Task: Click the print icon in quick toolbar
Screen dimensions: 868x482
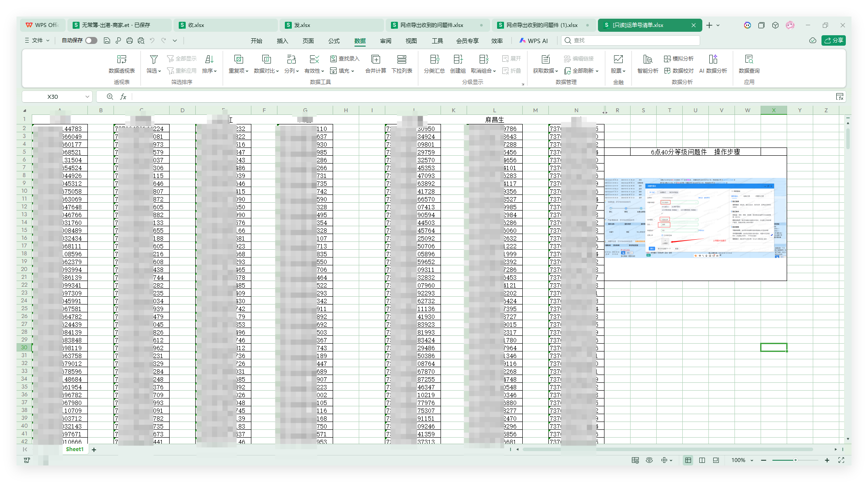Action: coord(130,40)
